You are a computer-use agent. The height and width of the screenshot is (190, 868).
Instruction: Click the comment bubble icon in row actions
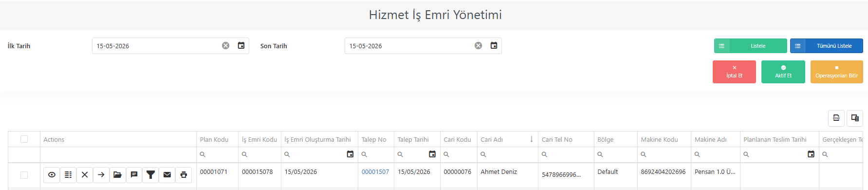coord(134,175)
